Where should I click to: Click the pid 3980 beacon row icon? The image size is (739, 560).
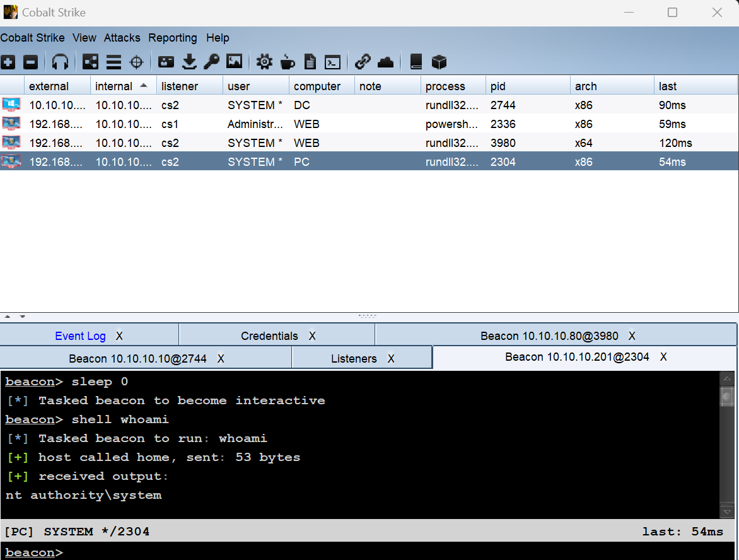pos(11,143)
